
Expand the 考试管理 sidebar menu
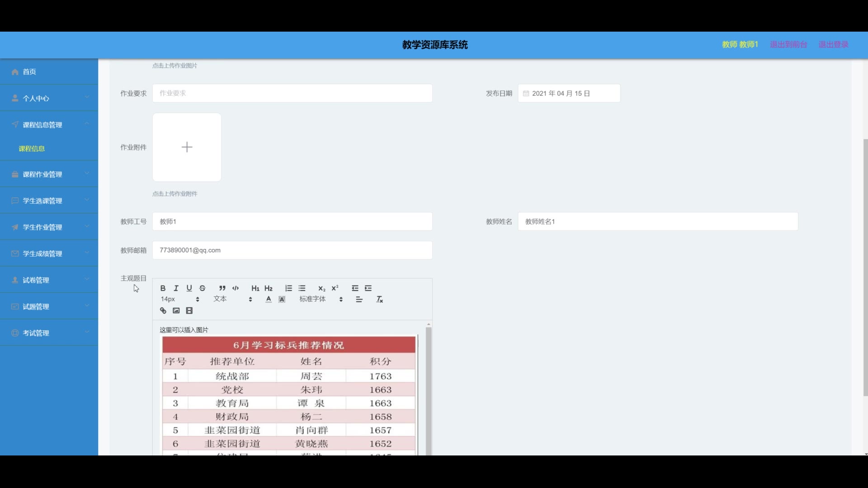49,333
